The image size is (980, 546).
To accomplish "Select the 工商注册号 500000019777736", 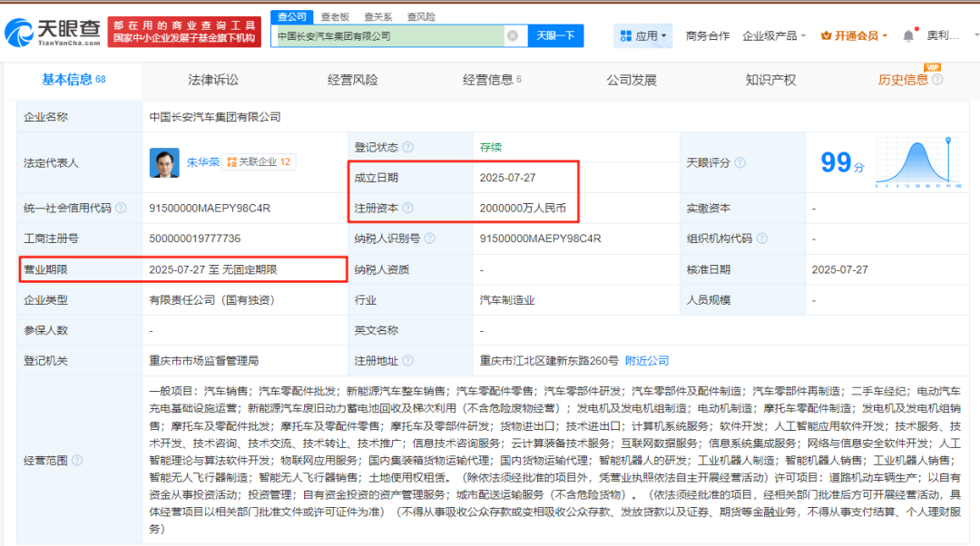I will tap(194, 239).
